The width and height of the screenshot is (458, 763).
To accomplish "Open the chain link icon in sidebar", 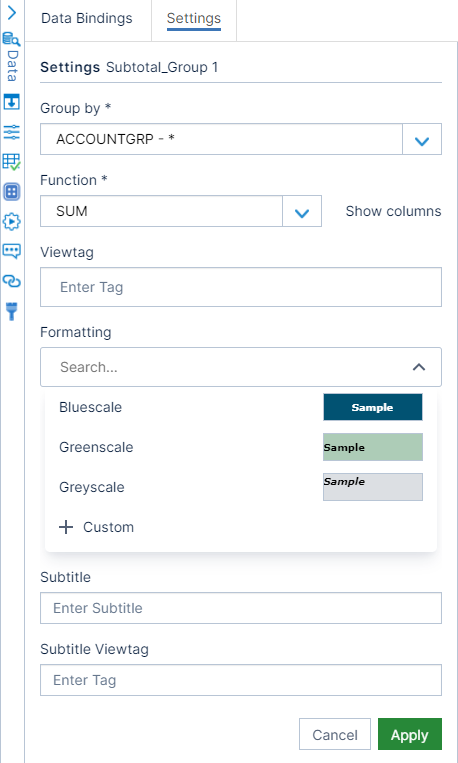I will click(12, 281).
